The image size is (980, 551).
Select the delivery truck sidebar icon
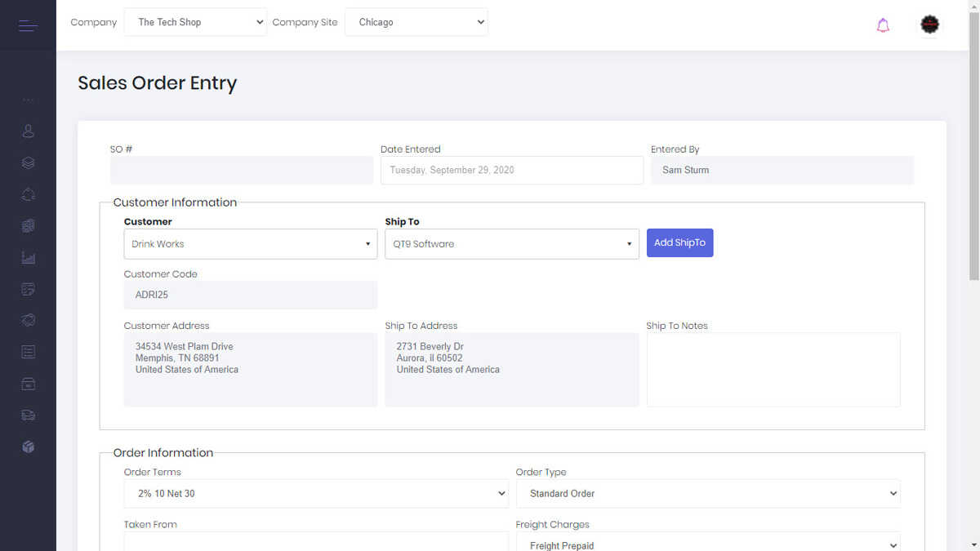pos(28,415)
